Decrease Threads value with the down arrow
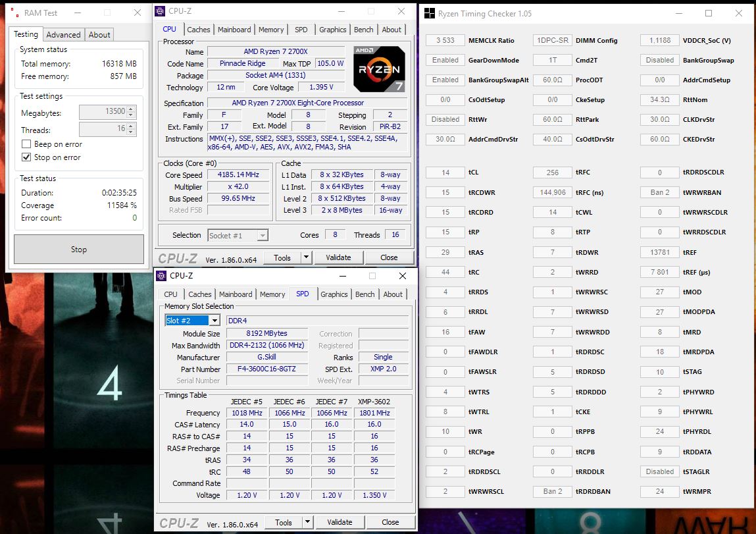The height and width of the screenshot is (534, 756). click(131, 132)
